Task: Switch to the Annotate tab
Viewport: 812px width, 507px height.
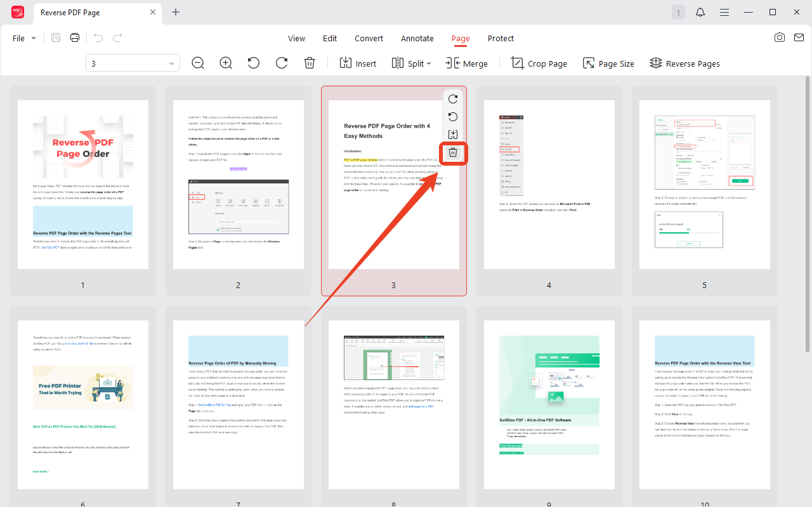Action: [417, 38]
